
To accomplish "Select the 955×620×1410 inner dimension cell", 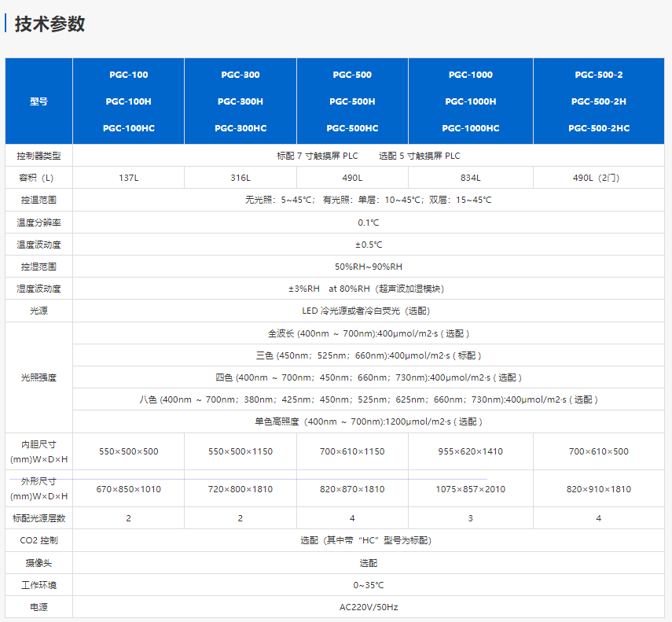I will 470,451.
